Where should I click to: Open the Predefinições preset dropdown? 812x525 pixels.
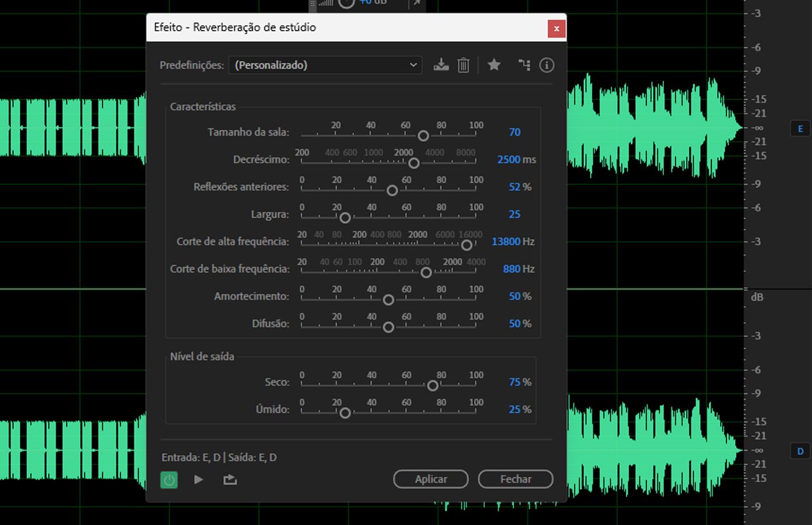412,64
